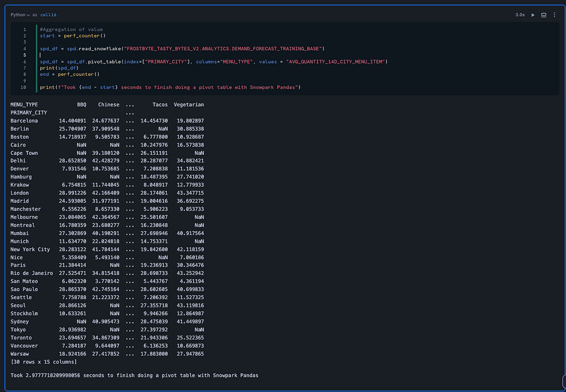This screenshot has width=566, height=392.
Task: Click the Seattle row label
Action: click(21, 297)
